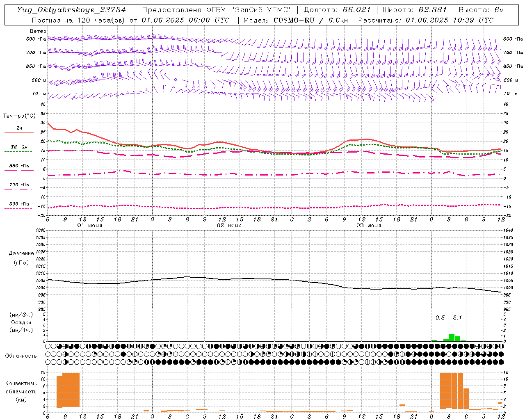The image size is (525, 420).
Task: Click the Тем-ра(°C) temperature label
Action: pyautogui.click(x=19, y=116)
